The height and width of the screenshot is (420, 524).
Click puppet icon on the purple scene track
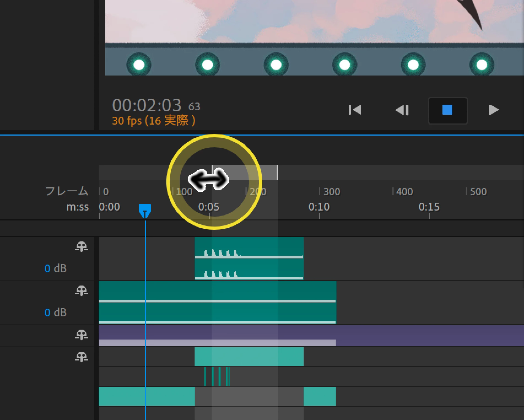(x=82, y=335)
